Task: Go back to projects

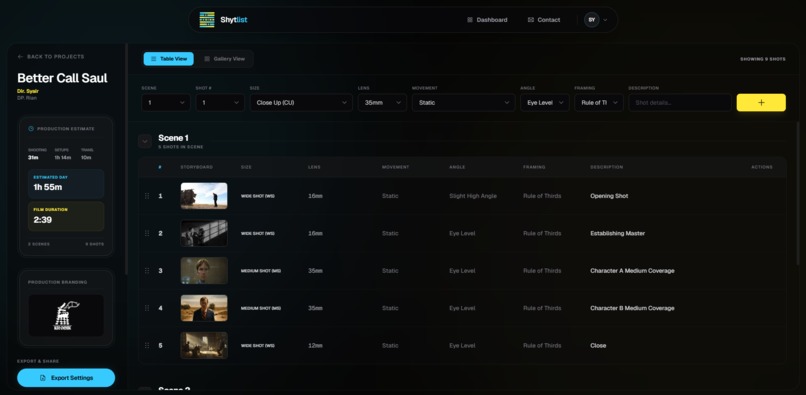Action: click(x=50, y=57)
